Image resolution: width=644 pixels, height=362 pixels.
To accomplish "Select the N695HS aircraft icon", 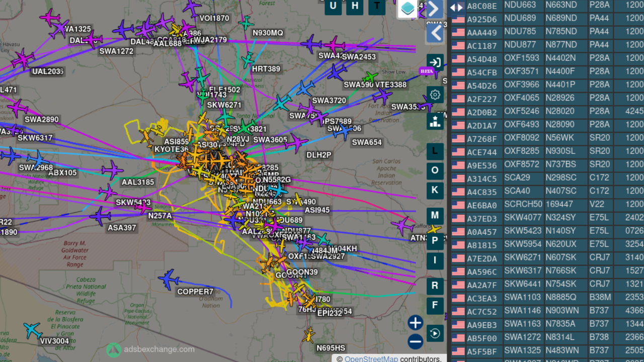I will [x=308, y=335].
